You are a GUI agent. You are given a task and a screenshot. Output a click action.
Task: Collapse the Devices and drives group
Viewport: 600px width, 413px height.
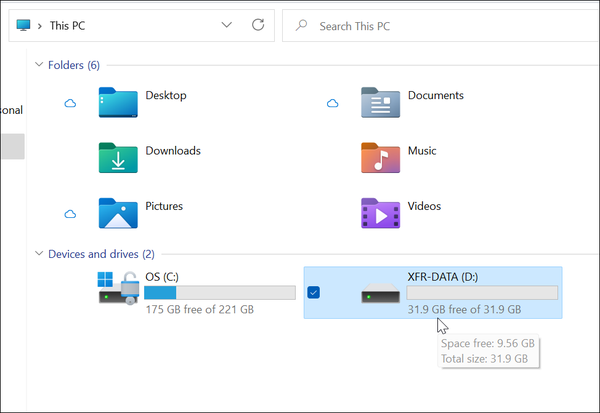(x=38, y=254)
